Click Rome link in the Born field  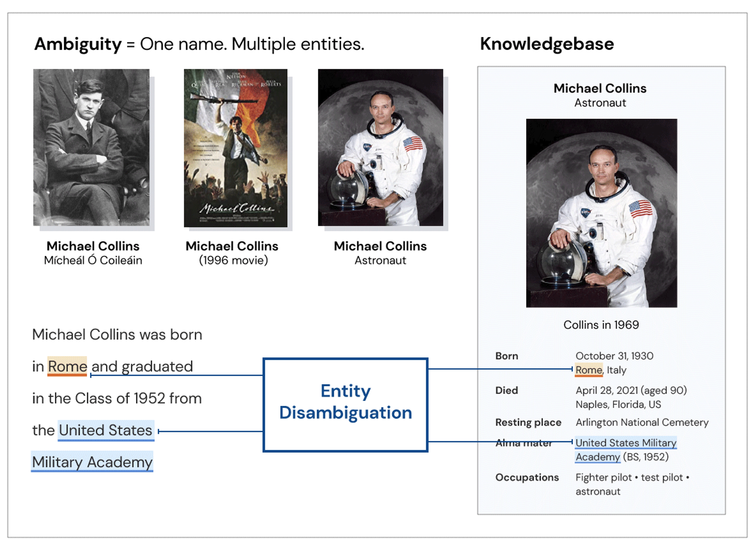[589, 370]
